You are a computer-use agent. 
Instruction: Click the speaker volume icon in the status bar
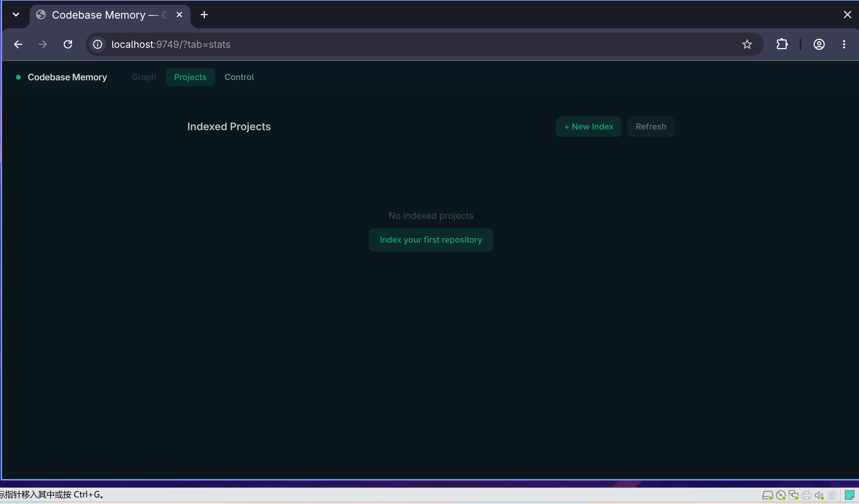(819, 496)
